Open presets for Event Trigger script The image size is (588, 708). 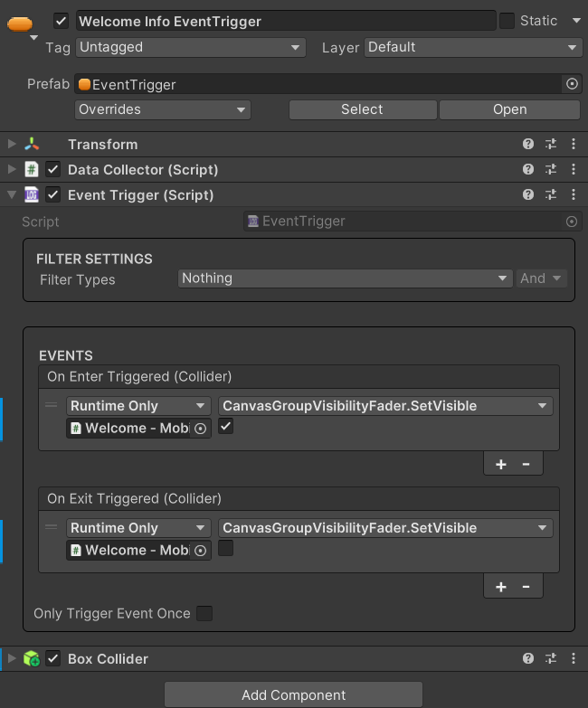tap(551, 194)
